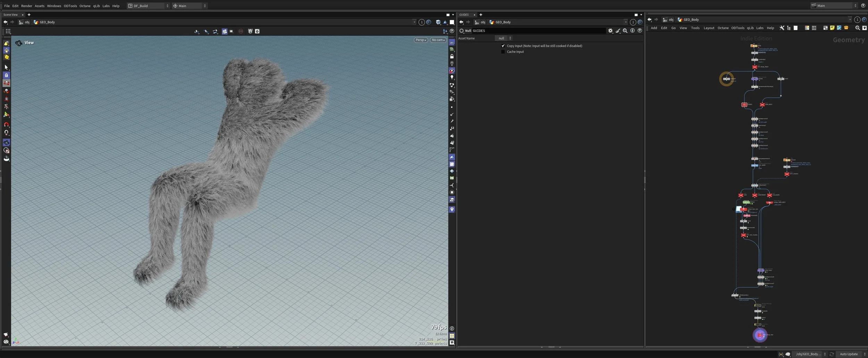
Task: Toggle Copy Input checkbox
Action: click(503, 46)
